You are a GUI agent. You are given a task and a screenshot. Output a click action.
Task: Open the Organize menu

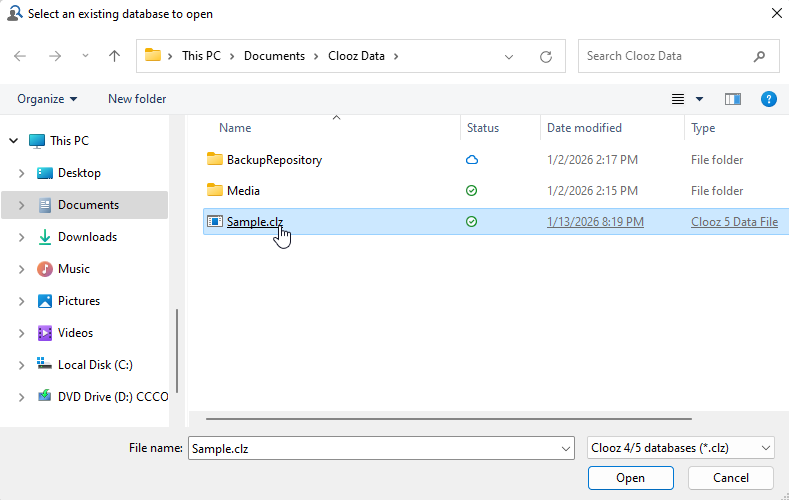(47, 99)
